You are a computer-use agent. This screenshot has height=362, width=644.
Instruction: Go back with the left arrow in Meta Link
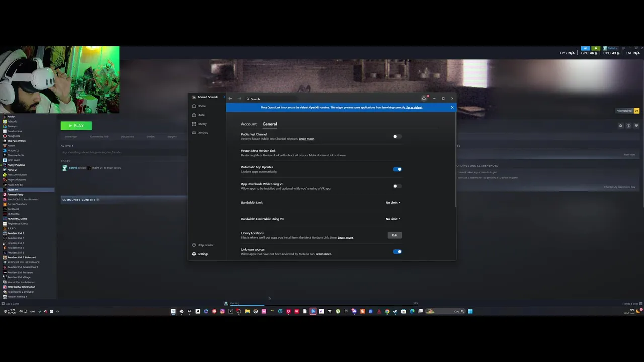230,99
